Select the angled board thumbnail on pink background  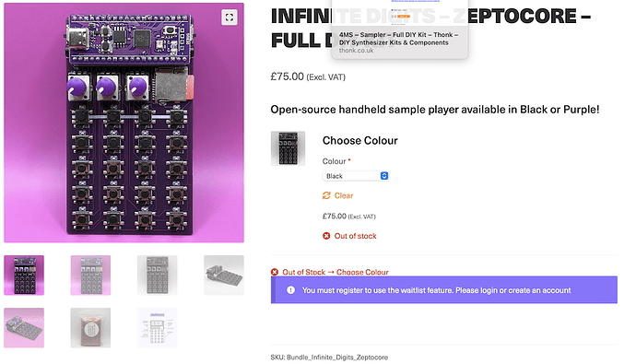point(24,327)
